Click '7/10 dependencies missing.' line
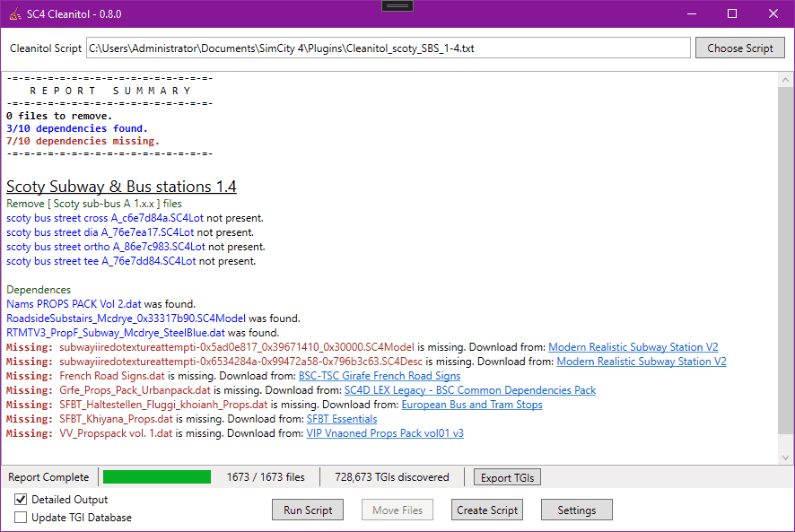The image size is (795, 532). point(83,141)
